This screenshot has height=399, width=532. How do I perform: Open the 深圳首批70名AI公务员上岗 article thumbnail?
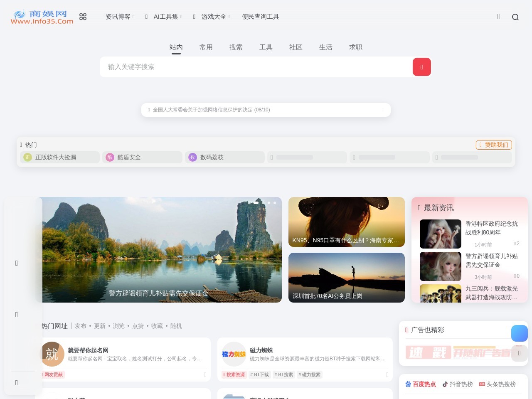click(347, 278)
